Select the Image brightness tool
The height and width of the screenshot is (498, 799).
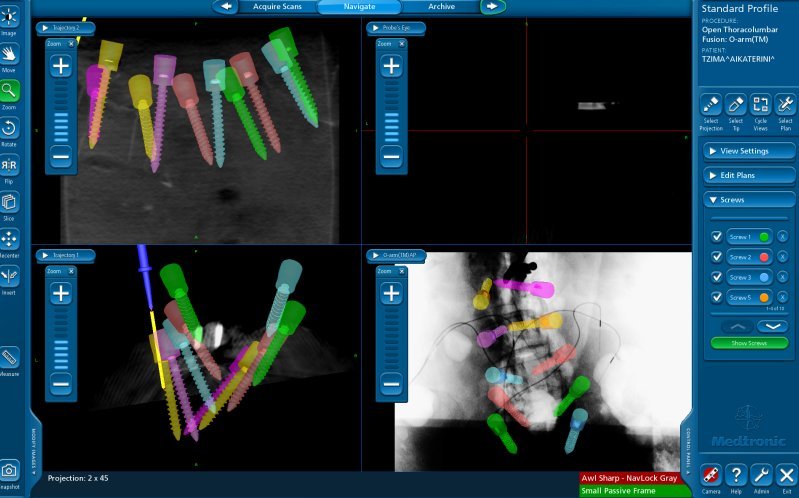click(x=9, y=17)
